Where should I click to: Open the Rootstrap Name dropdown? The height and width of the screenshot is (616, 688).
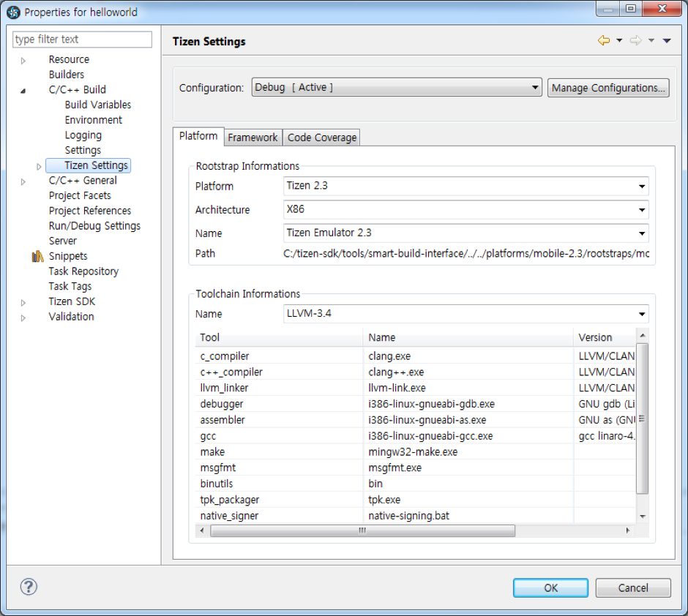(466, 233)
